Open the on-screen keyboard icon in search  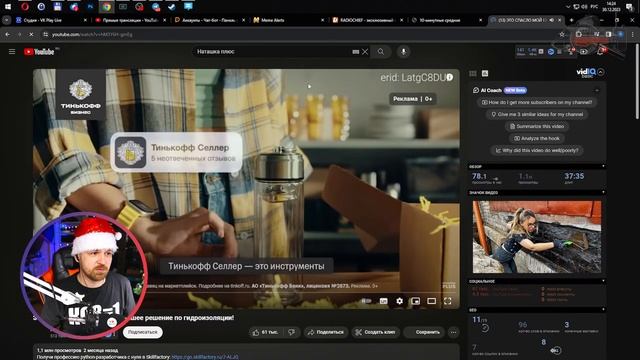click(x=356, y=51)
